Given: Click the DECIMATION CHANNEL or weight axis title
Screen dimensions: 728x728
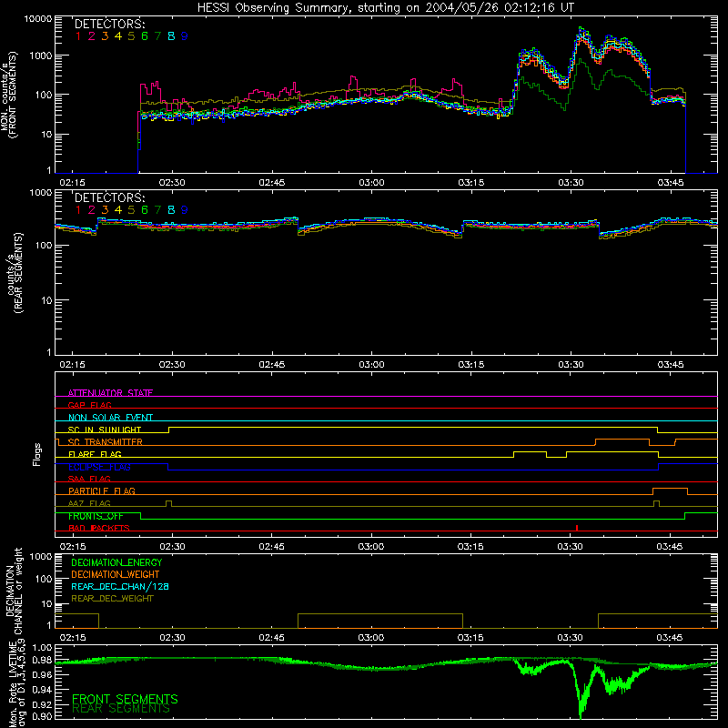Looking at the screenshot, I should coord(14,591).
